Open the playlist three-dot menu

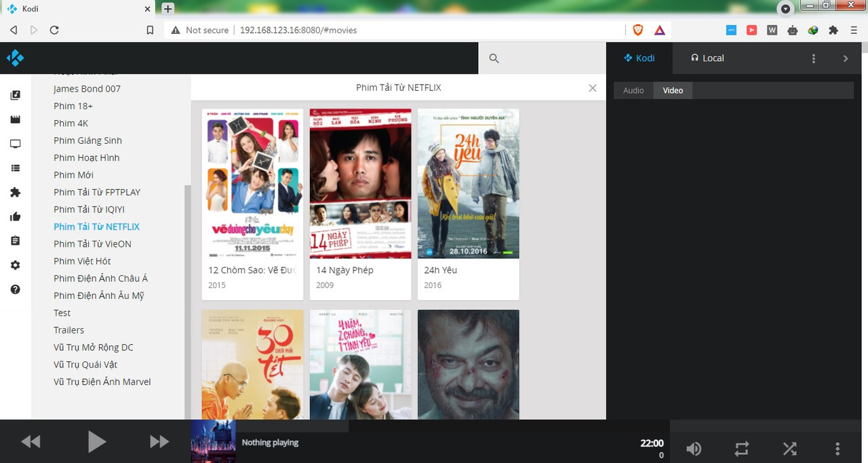point(814,58)
